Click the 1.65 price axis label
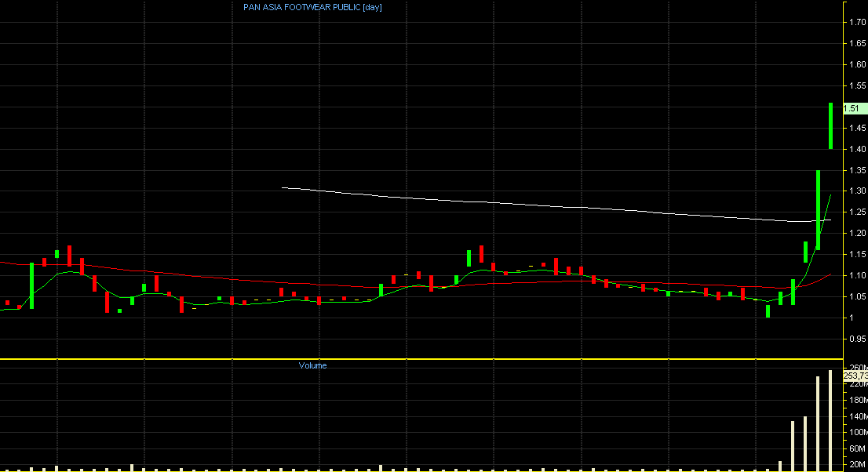The height and width of the screenshot is (472, 868). (x=858, y=43)
